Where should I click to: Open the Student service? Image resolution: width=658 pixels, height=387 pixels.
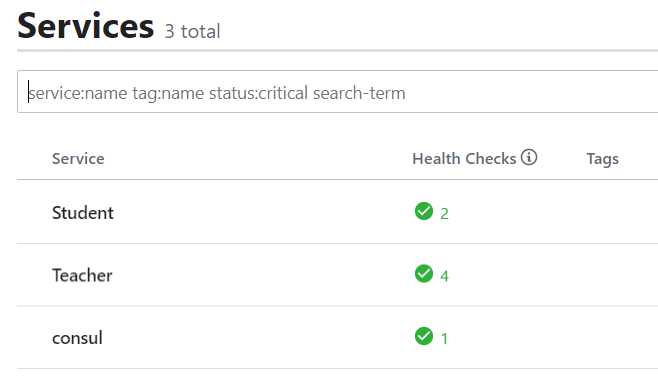pos(83,213)
